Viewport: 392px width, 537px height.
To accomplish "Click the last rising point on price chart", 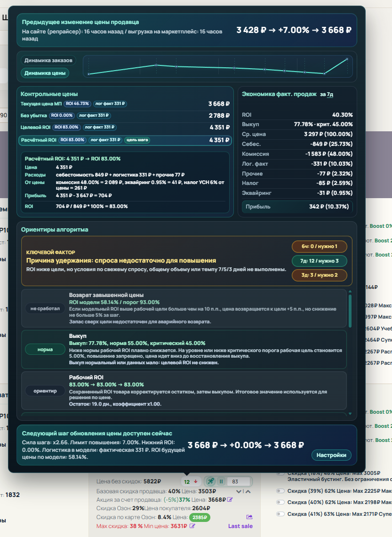I will point(347,59).
